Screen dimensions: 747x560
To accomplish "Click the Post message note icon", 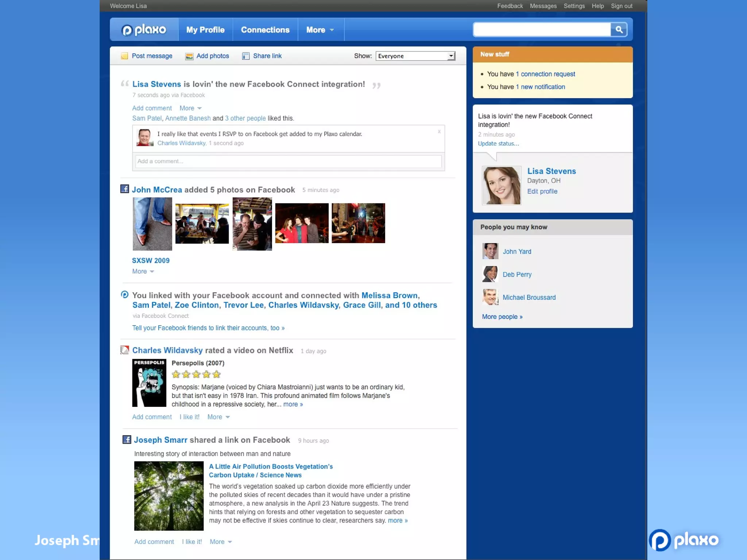I will pyautogui.click(x=124, y=56).
